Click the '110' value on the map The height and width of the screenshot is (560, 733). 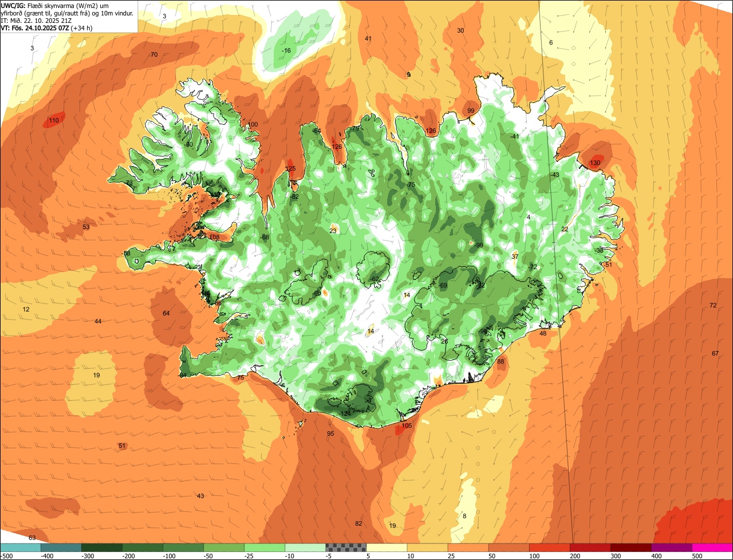point(54,121)
